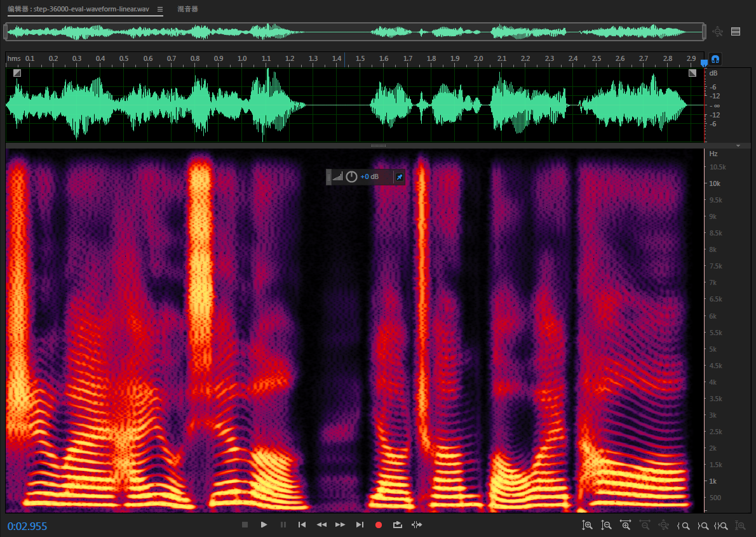756x537 pixels.
Task: Click the hms ruler label
Action: pos(14,58)
